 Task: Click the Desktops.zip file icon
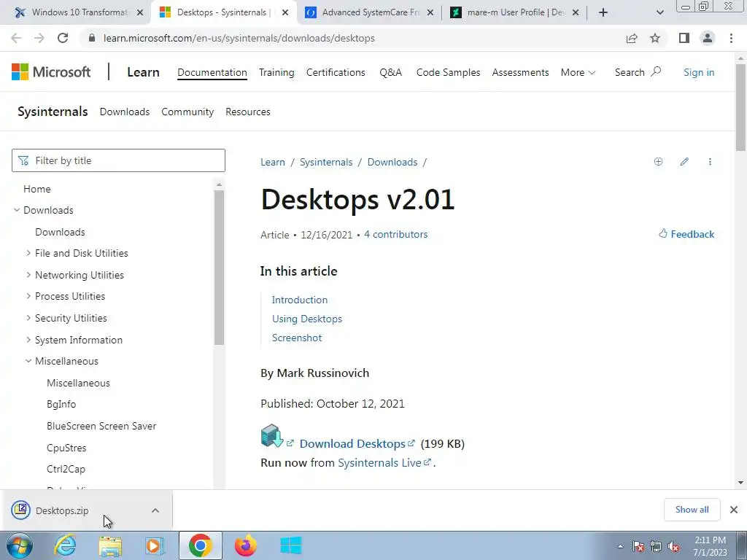(x=21, y=510)
